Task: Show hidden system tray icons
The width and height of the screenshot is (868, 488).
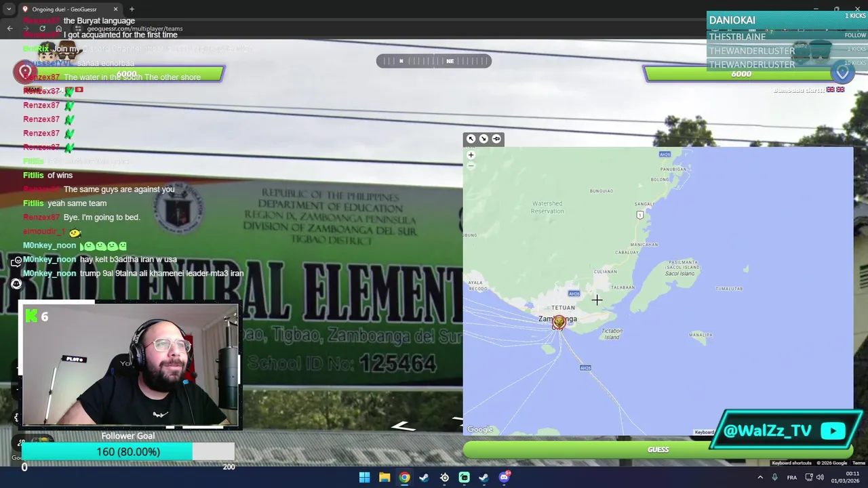Action: pos(760,477)
